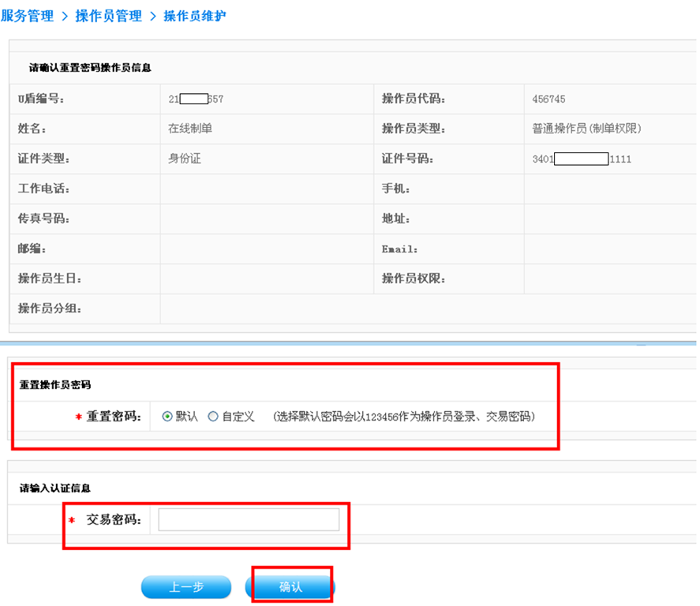700x606 pixels.
Task: Click the 普通操作员(制单权限) type value
Action: [x=586, y=129]
